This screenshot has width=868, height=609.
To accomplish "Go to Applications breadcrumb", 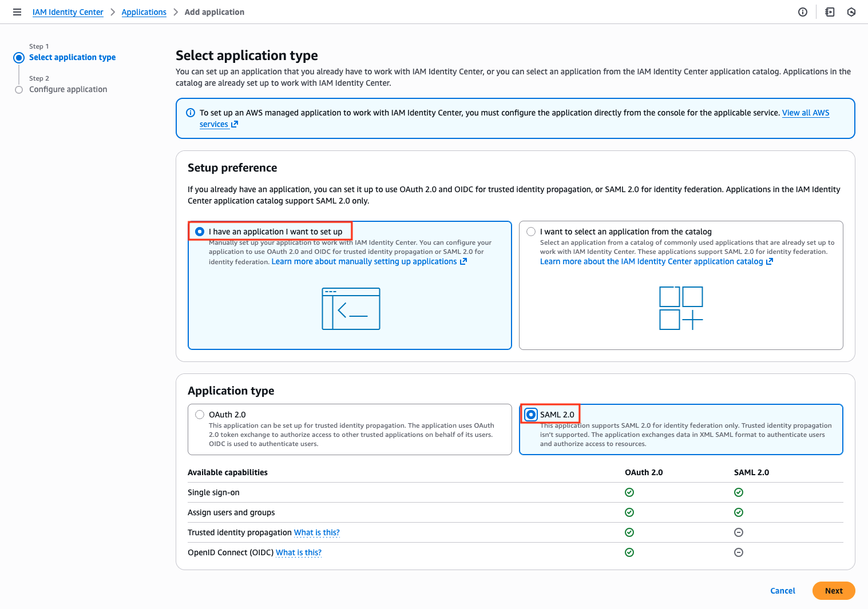I will click(144, 12).
